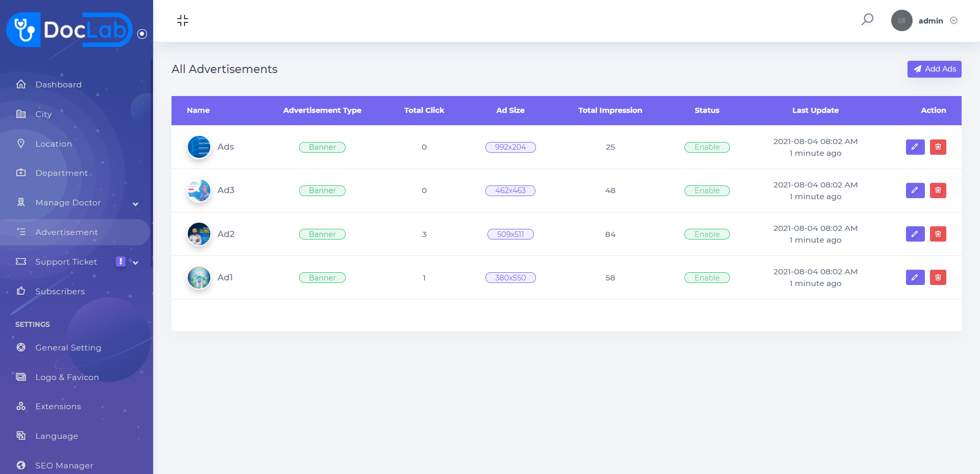Click the trash icon for Ad1 row
The image size is (980, 474).
[938, 277]
